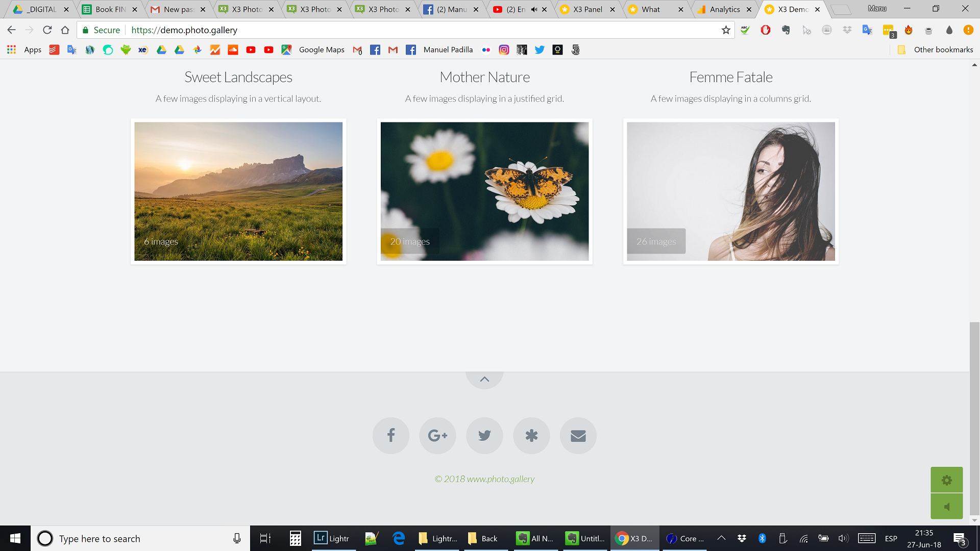Click the Google Plus share icon
The width and height of the screenshot is (980, 551).
(437, 435)
